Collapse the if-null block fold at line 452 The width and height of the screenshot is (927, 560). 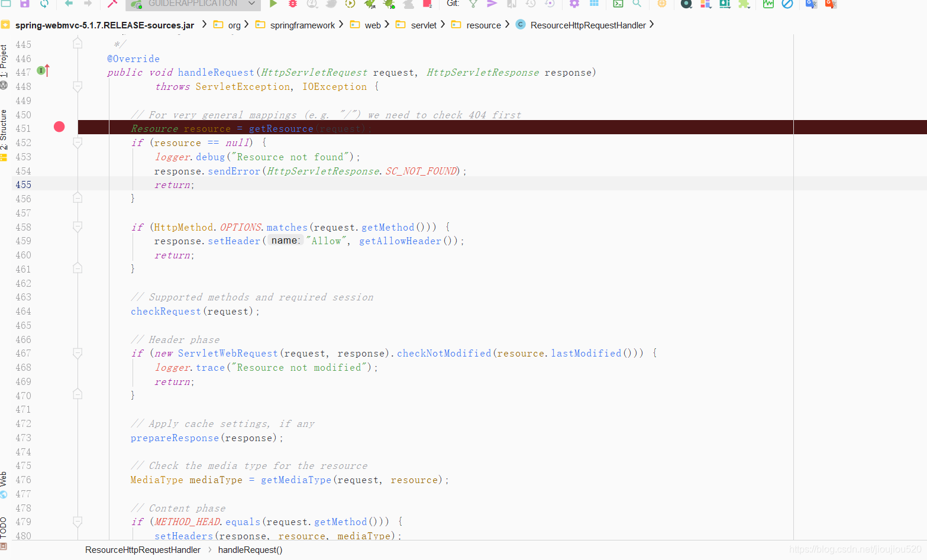point(77,143)
